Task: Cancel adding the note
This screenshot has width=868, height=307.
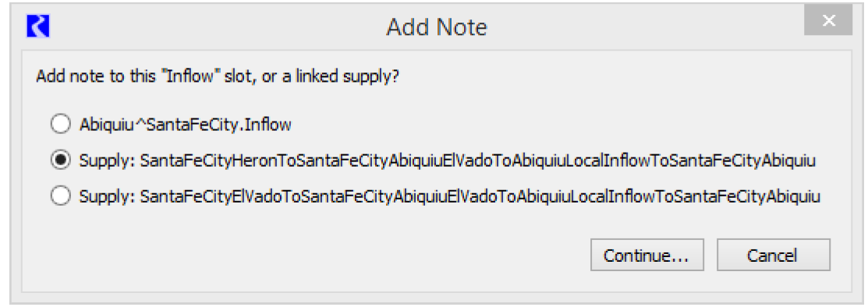Action: 773,255
